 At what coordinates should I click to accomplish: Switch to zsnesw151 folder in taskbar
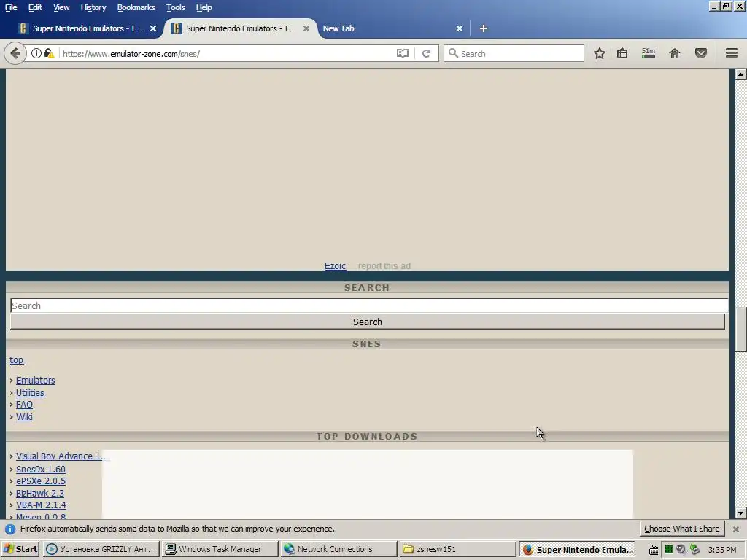coord(457,549)
